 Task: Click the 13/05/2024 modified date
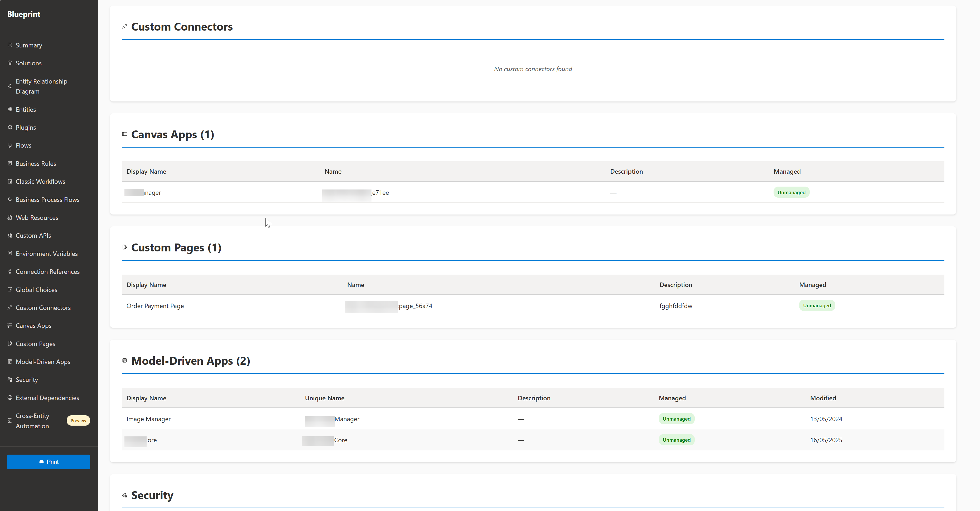coord(826,418)
